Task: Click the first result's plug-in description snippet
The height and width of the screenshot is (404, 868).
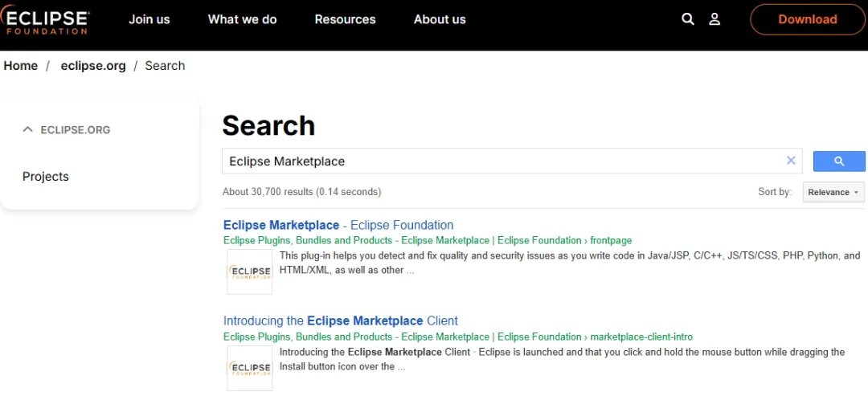Action: 570,263
